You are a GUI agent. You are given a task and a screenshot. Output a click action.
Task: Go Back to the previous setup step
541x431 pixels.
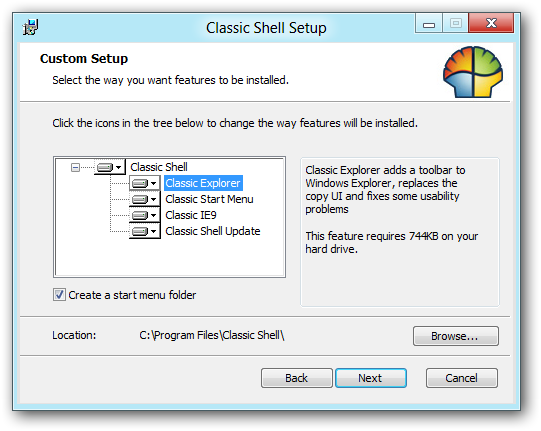[297, 378]
